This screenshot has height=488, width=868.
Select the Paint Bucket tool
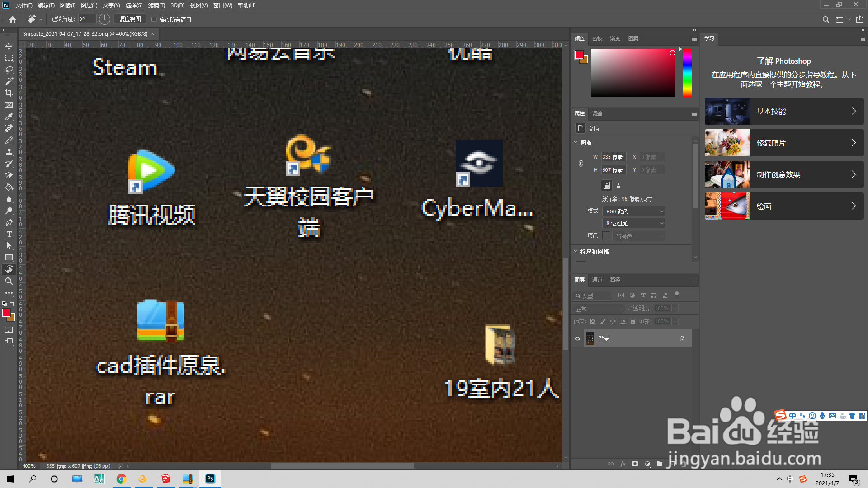[x=9, y=187]
